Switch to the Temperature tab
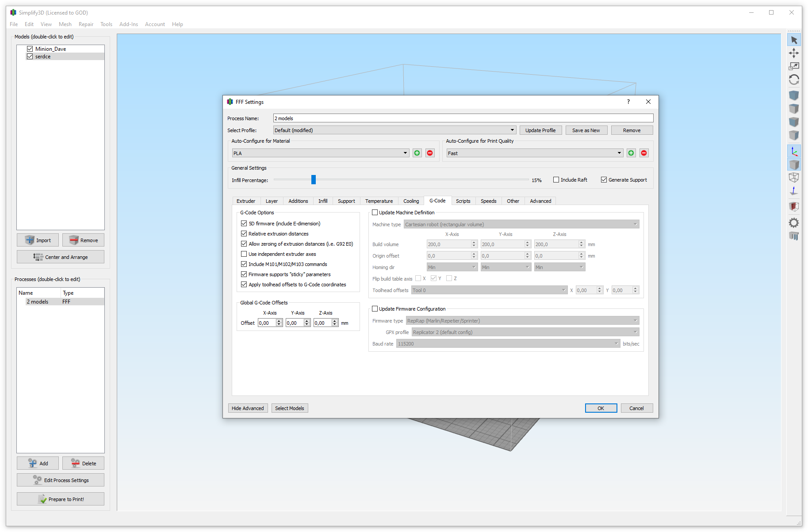808x532 pixels. (x=379, y=201)
